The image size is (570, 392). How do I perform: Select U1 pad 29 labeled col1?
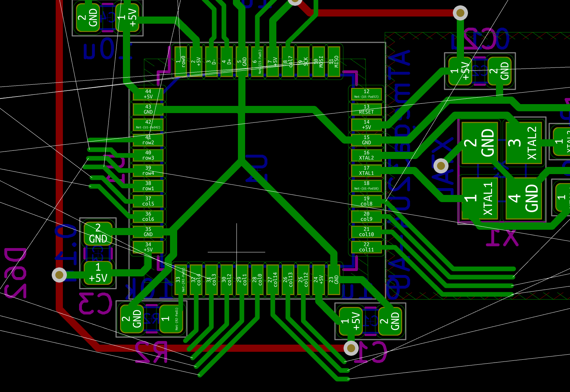pos(242,280)
